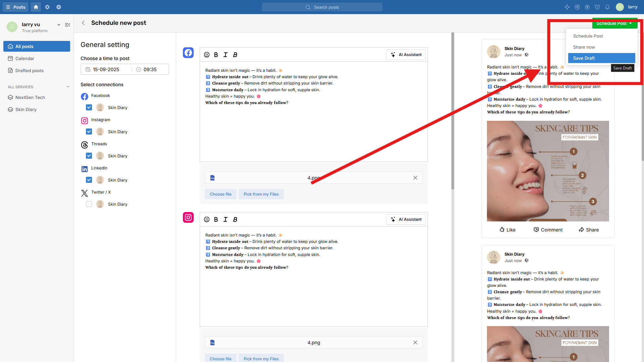Uncheck Skin Diary under LinkedIn

[89, 180]
